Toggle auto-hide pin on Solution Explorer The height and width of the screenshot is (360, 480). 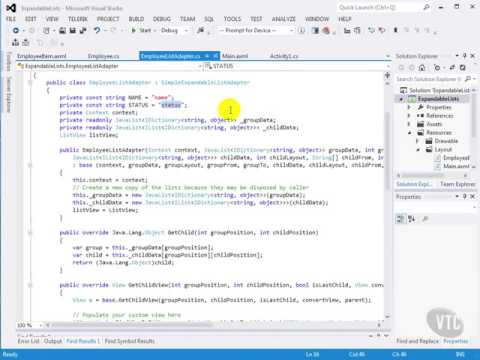click(x=465, y=56)
